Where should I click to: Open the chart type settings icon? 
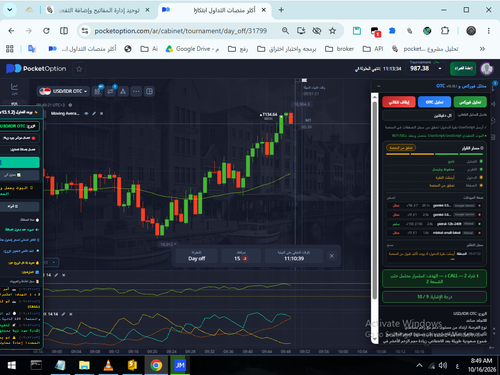coord(97,91)
